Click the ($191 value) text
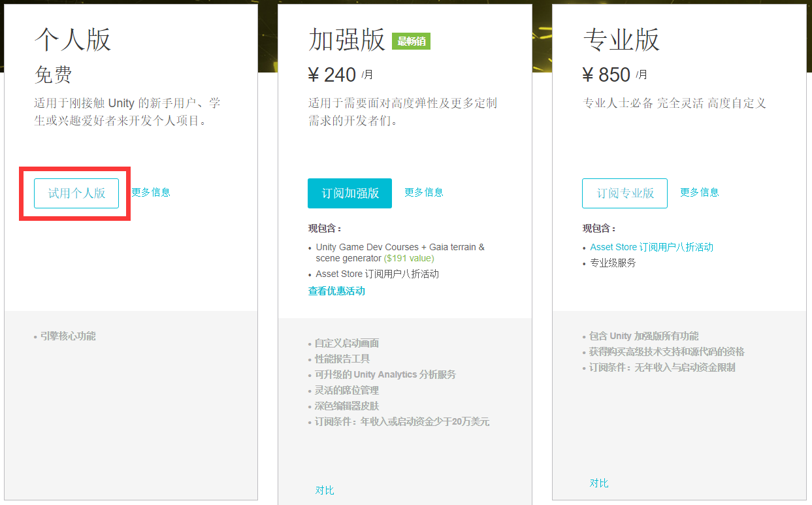812x505 pixels. pos(409,258)
